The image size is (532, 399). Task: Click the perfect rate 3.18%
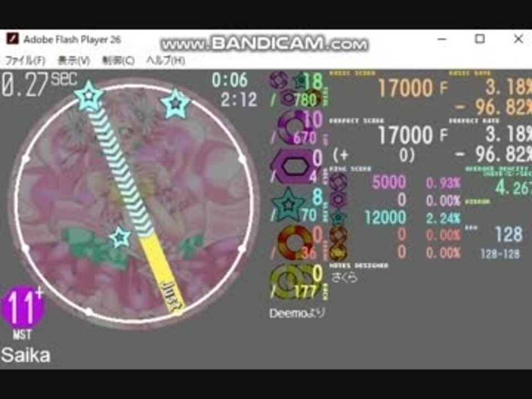pyautogui.click(x=508, y=134)
